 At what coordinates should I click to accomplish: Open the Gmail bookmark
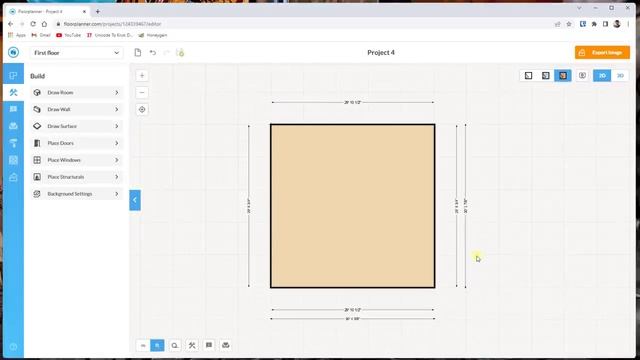point(41,35)
